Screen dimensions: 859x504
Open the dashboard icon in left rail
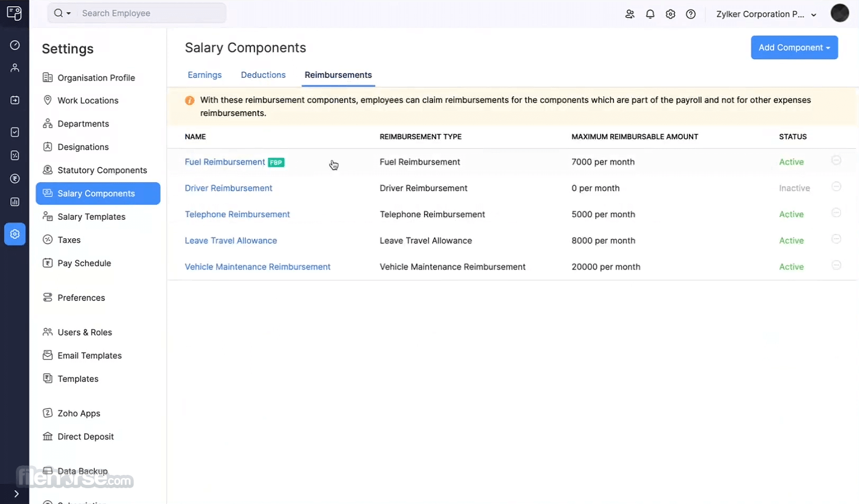click(15, 45)
